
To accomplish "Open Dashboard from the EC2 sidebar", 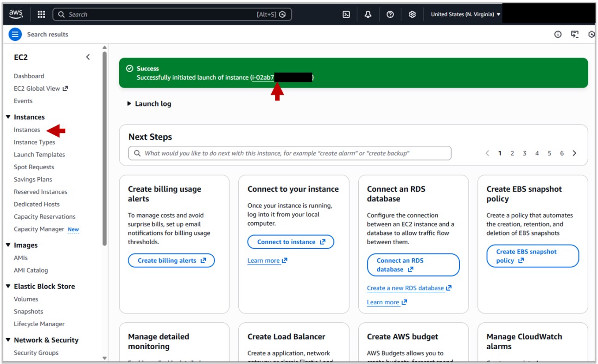I will (x=29, y=76).
